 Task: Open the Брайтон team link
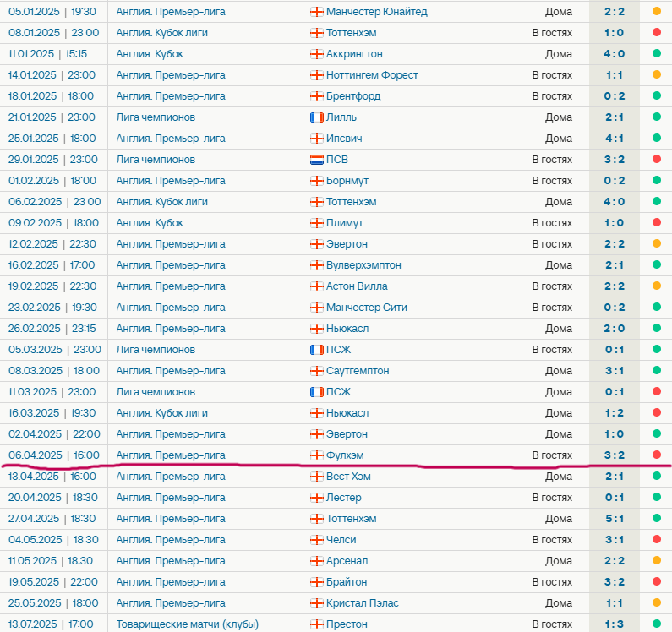347,582
